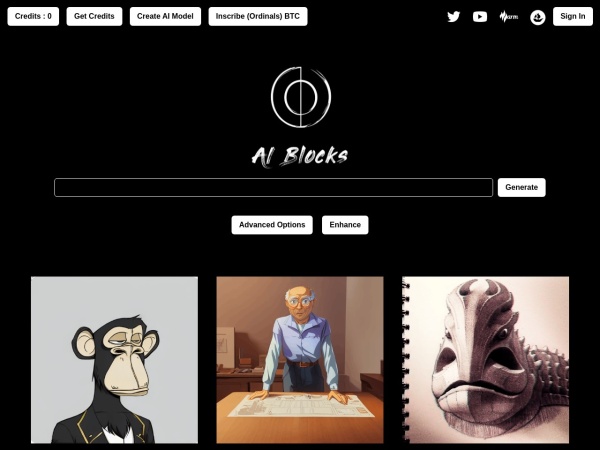View the Credits : 0 balance button
600x450 pixels.
[x=33, y=16]
